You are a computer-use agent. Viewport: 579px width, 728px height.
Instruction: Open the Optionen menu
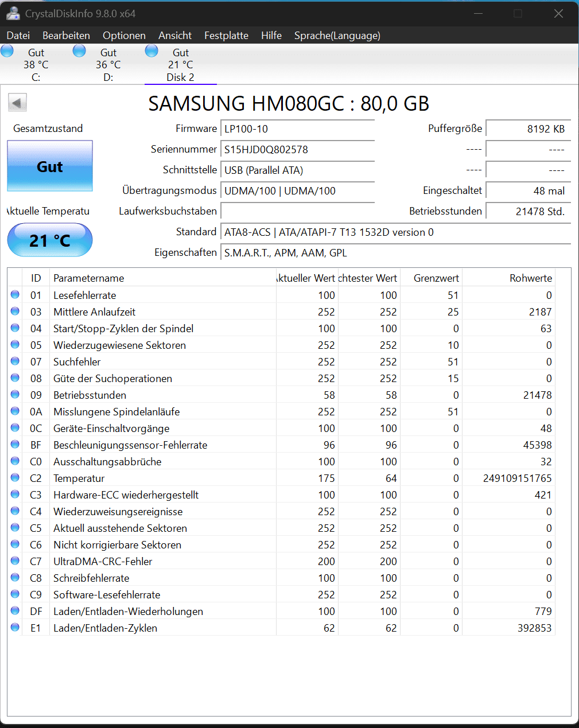pos(124,35)
